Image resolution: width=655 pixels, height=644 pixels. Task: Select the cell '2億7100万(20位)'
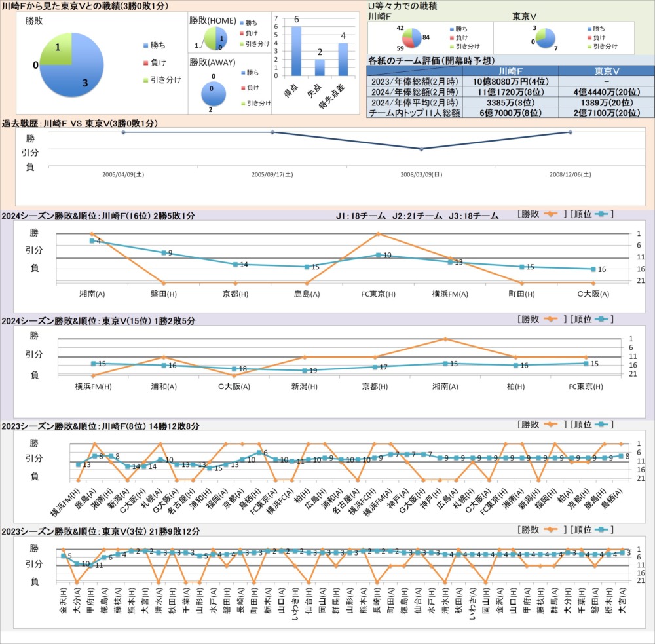point(607,113)
